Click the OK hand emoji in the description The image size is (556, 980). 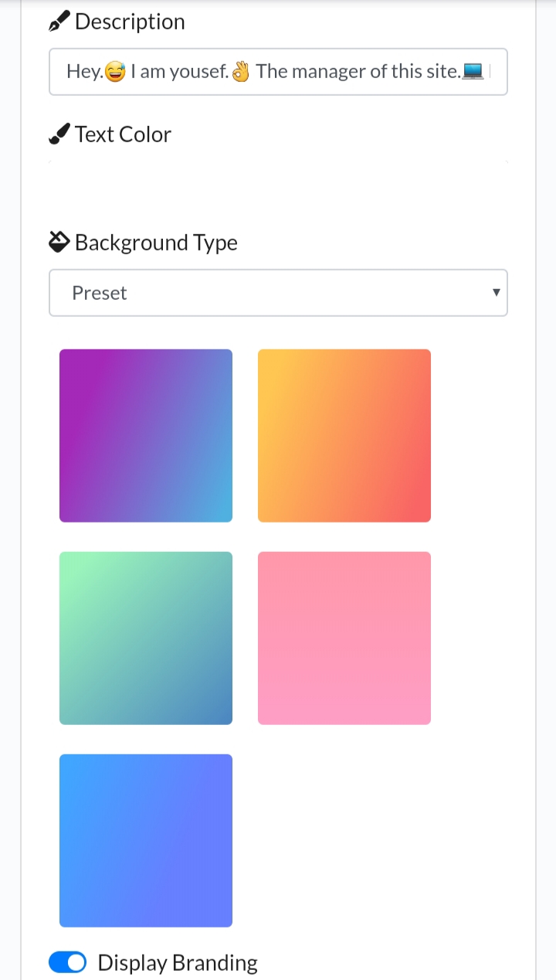[241, 72]
